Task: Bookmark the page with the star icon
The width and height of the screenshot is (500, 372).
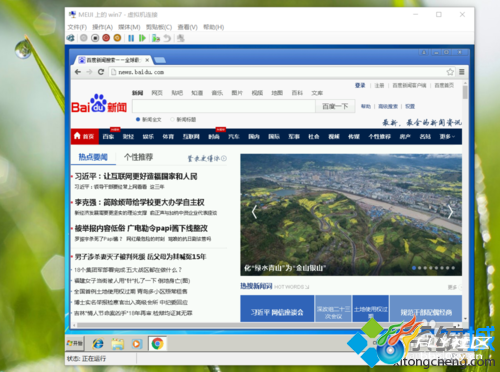Action: 450,72
